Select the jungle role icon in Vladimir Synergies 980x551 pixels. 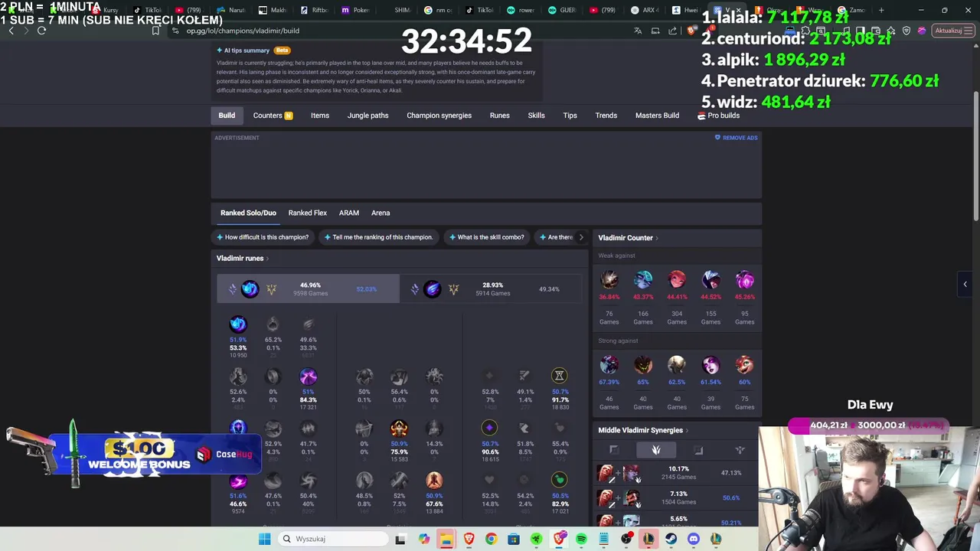coord(656,450)
